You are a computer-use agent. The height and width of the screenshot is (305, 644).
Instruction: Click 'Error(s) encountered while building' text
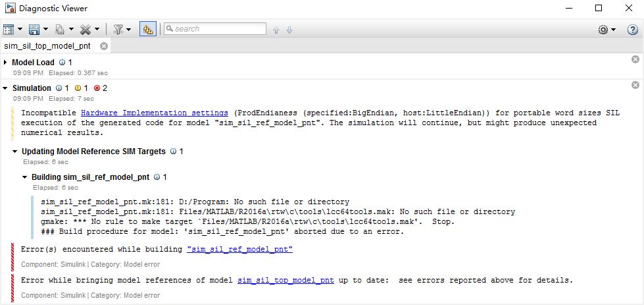point(101,249)
